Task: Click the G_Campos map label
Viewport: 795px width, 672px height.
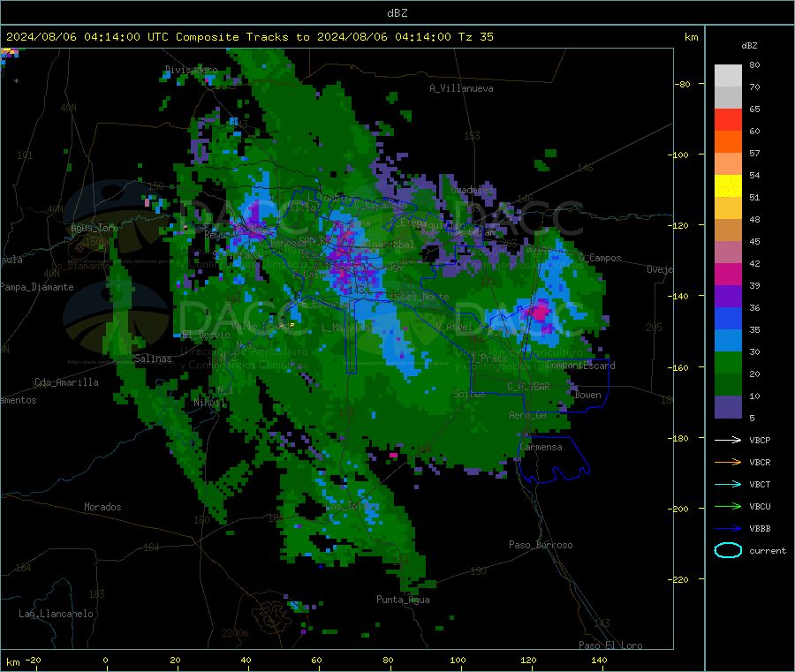Action: pos(601,258)
